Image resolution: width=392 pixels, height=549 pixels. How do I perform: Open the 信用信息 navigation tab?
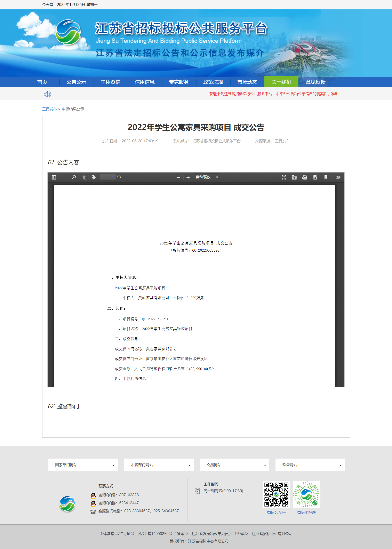(145, 82)
